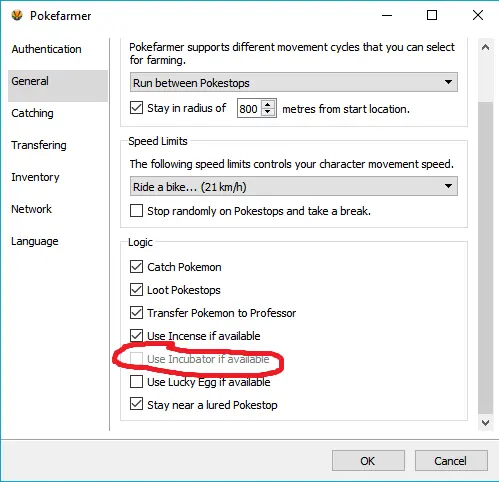Increase radius with the spinner up arrow
Screen dimensions: 499x482
coord(267,104)
